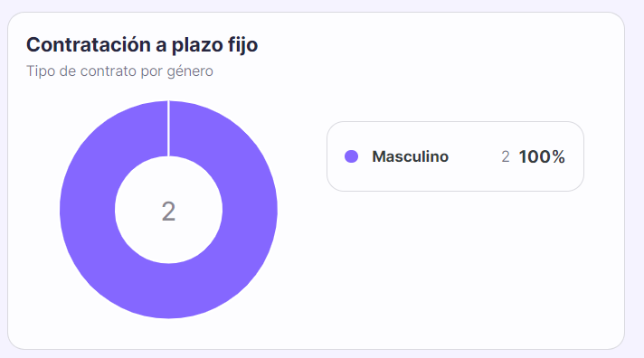Click the left half of the donut ring

[x=87, y=210]
